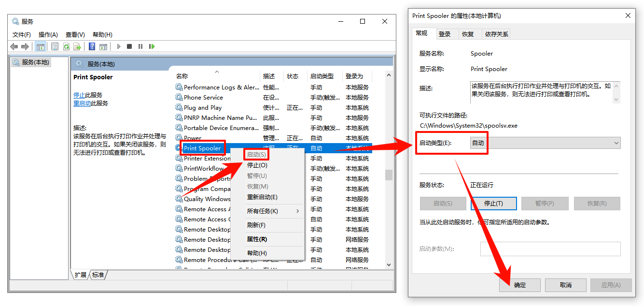Click 取消 in the properties dialog
The height and width of the screenshot is (306, 644).
tap(565, 285)
